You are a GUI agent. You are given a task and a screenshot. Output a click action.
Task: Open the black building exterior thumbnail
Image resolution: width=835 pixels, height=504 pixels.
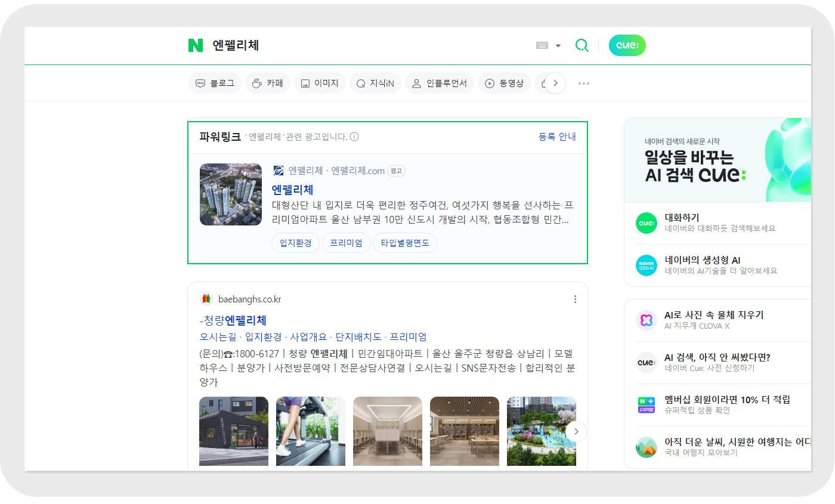coord(234,431)
